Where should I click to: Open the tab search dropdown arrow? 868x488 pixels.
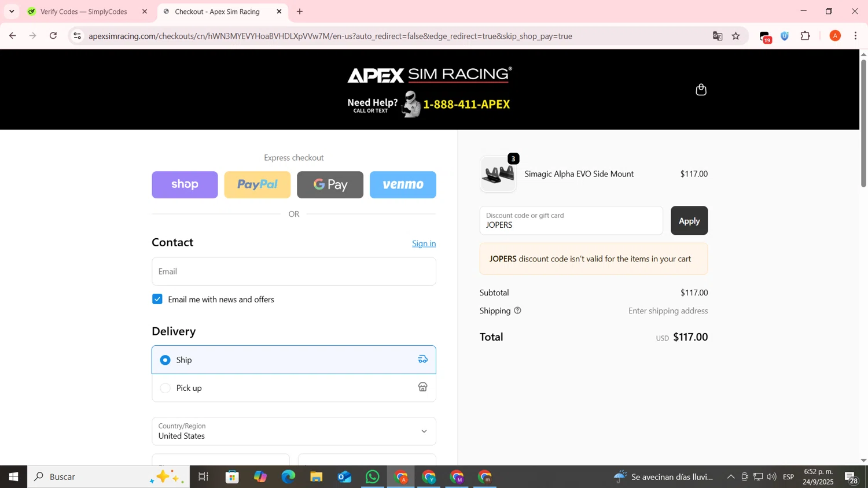12,12
